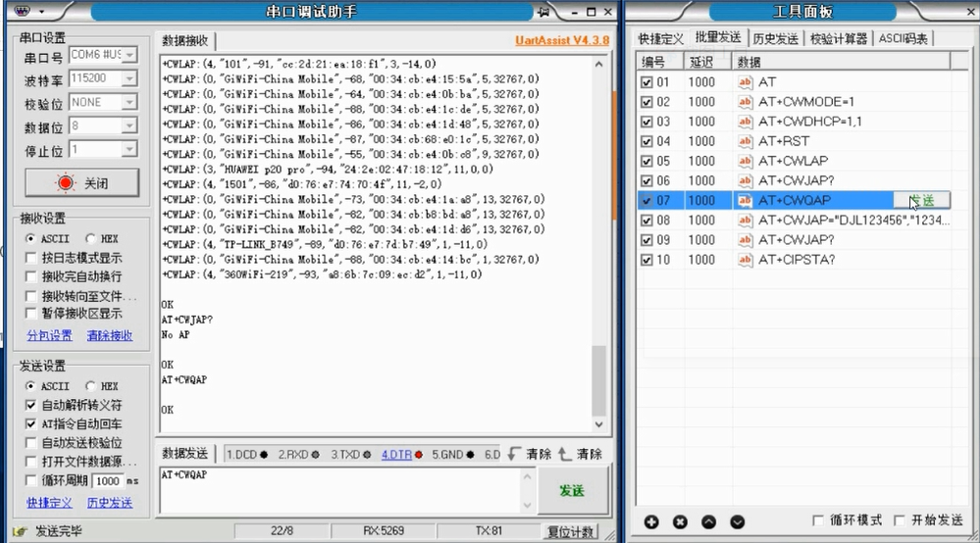Click the ab icon of row 05 AT+CWLAP
Viewport: 980px width, 543px height.
click(x=745, y=161)
